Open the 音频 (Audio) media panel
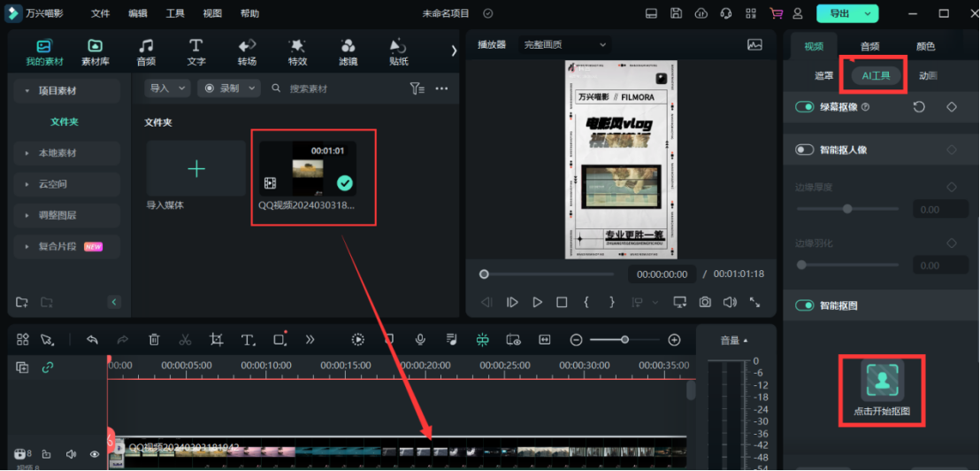Screen dimensions: 980x471 coord(146,52)
